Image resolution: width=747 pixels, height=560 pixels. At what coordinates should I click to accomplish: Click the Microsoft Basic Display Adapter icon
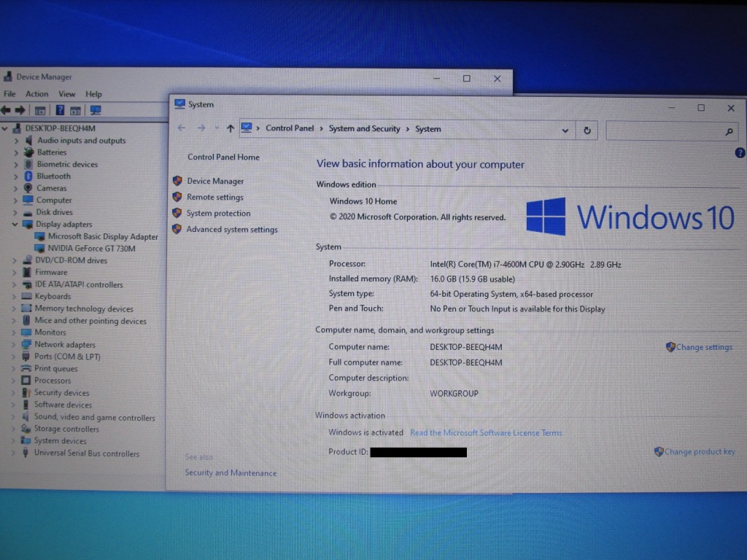39,236
